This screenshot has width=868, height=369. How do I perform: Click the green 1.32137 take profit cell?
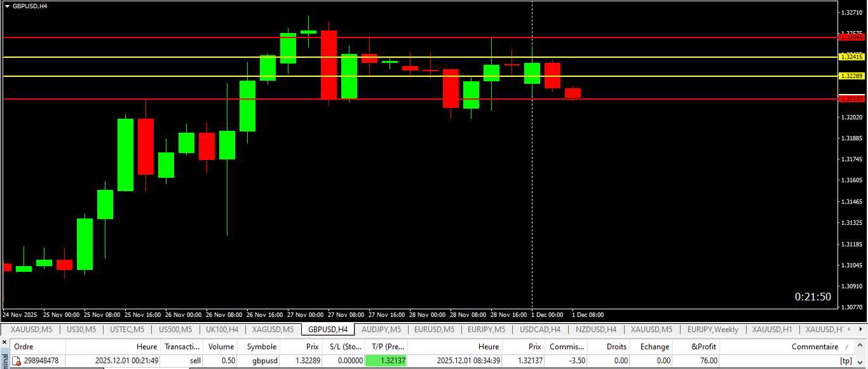pyautogui.click(x=387, y=361)
